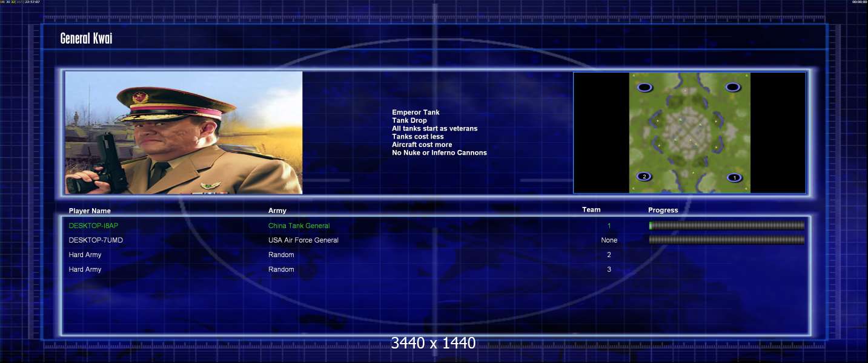The image size is (868, 363).
Task: Click the USA Air Force General entry
Action: (x=303, y=240)
